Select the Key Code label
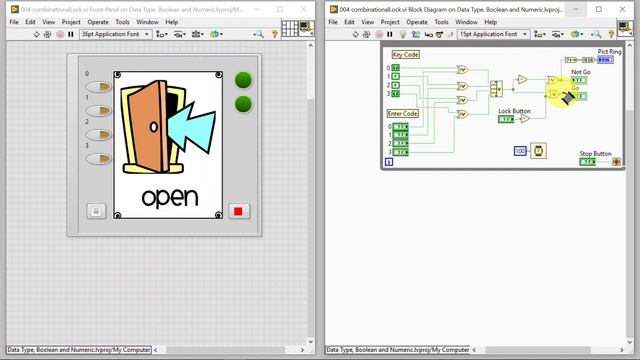The image size is (640, 360). (x=405, y=54)
